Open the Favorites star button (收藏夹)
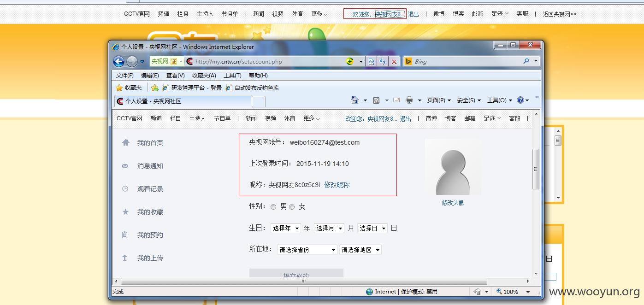The width and height of the screenshot is (644, 305). 129,88
